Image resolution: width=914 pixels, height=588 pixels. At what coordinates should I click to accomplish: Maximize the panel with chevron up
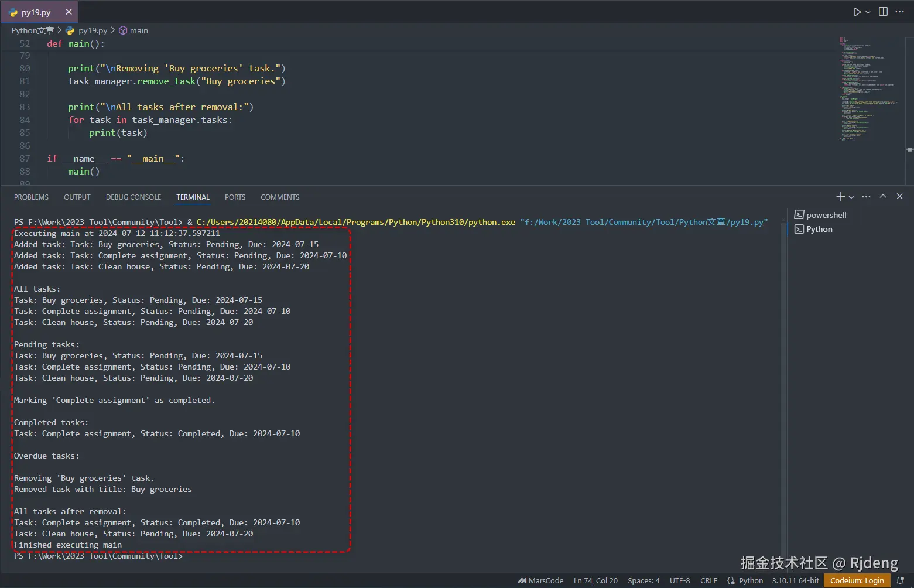(883, 197)
